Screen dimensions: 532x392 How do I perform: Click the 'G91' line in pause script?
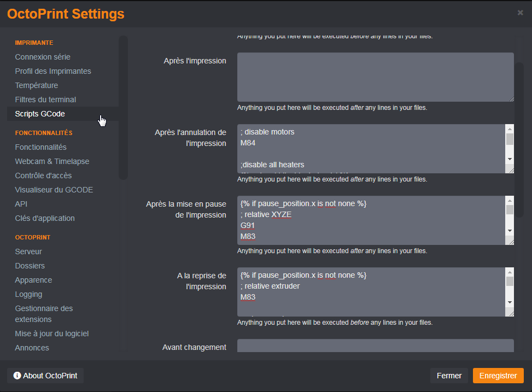pyautogui.click(x=248, y=225)
